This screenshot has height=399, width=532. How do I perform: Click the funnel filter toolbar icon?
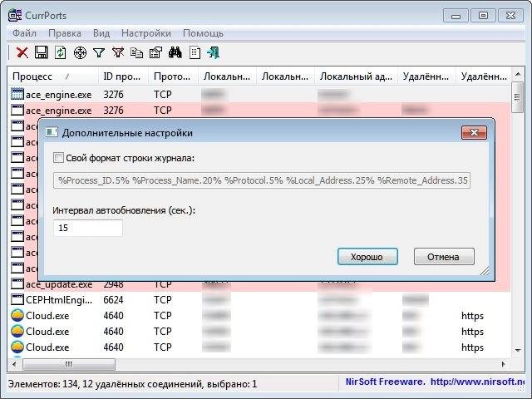pos(99,53)
